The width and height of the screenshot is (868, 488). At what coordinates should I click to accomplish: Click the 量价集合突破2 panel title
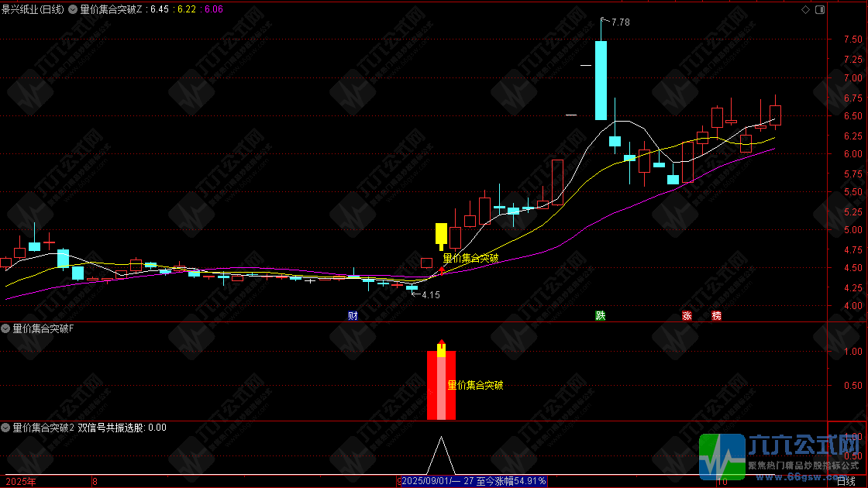click(43, 428)
